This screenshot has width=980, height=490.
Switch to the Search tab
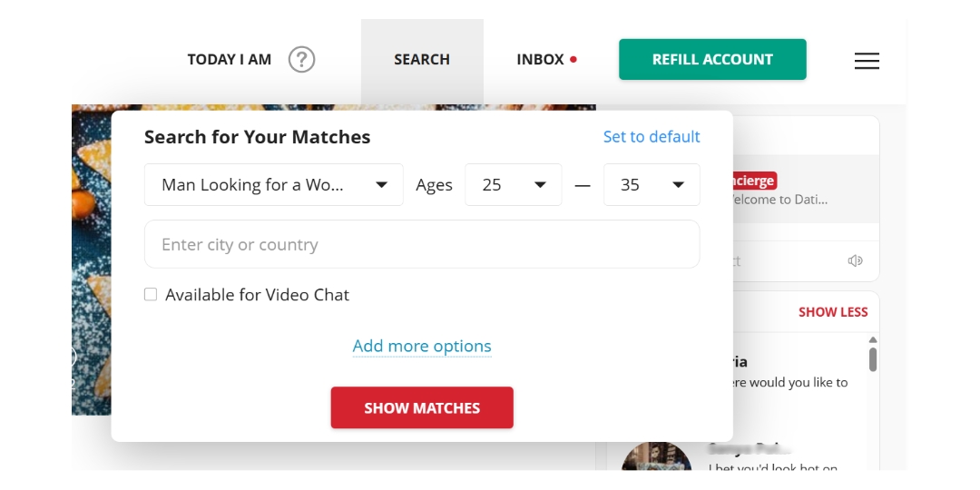pos(422,60)
